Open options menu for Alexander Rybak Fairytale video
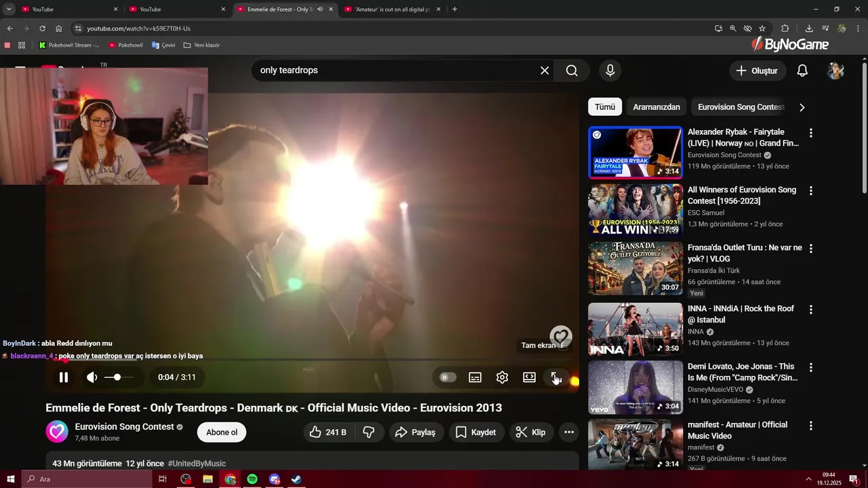Viewport: 868px width, 488px height. (x=810, y=133)
